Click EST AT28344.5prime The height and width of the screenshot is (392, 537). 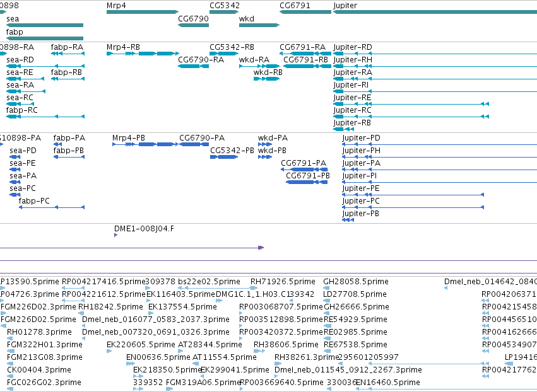(210, 345)
